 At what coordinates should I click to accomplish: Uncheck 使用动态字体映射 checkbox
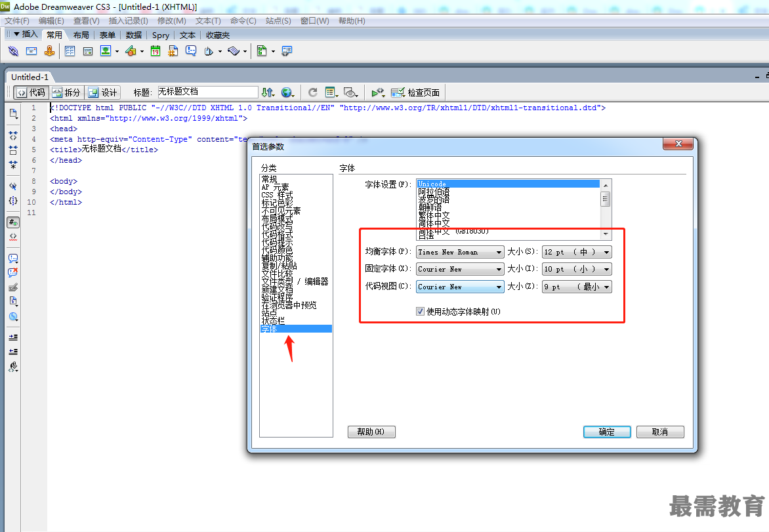click(421, 312)
